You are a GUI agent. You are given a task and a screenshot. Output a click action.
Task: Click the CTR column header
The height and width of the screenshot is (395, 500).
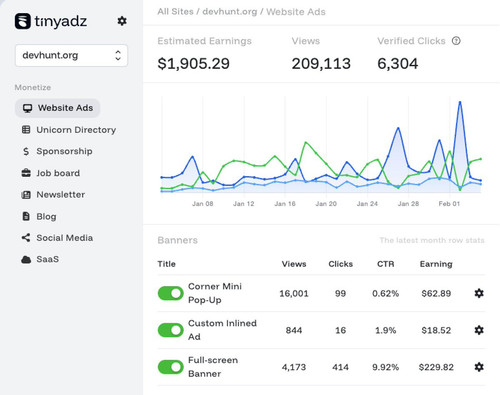[386, 264]
